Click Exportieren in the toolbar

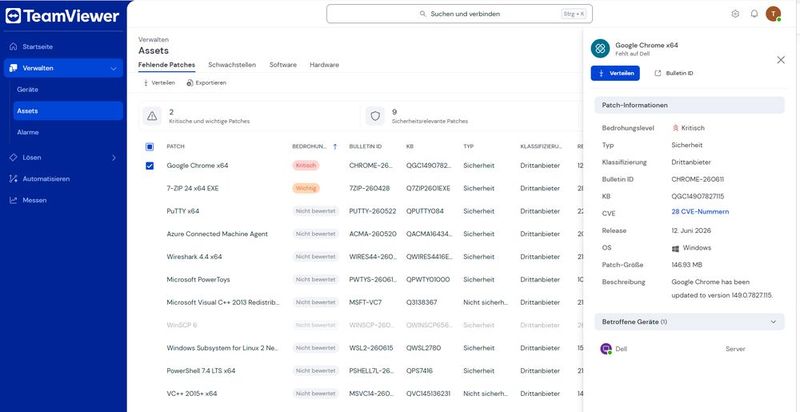(206, 83)
